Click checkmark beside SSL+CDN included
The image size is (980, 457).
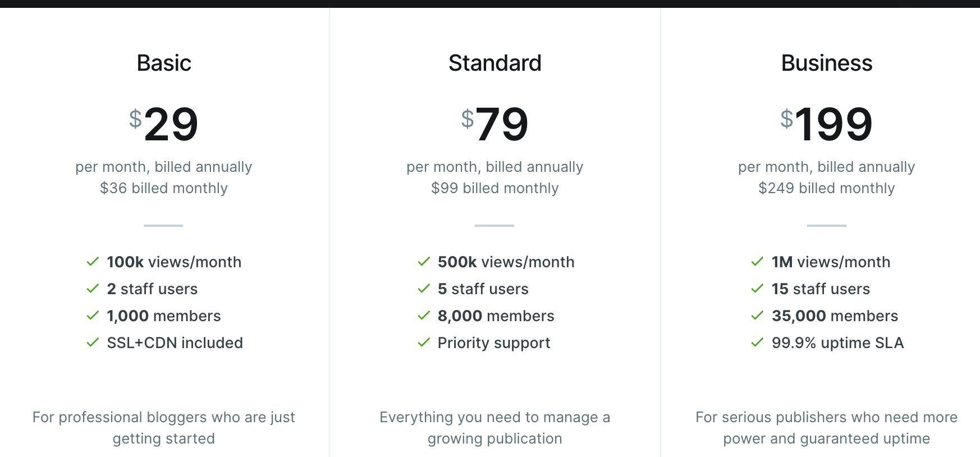pyautogui.click(x=93, y=342)
